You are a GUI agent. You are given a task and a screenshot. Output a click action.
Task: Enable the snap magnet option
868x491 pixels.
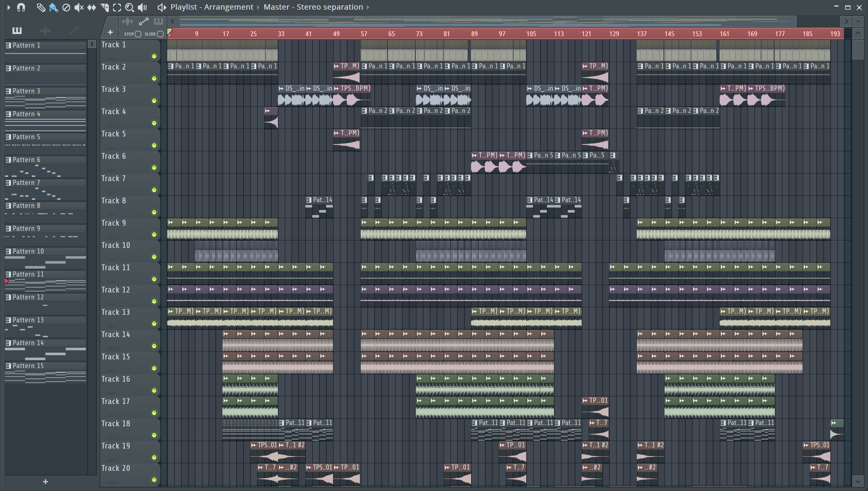21,7
